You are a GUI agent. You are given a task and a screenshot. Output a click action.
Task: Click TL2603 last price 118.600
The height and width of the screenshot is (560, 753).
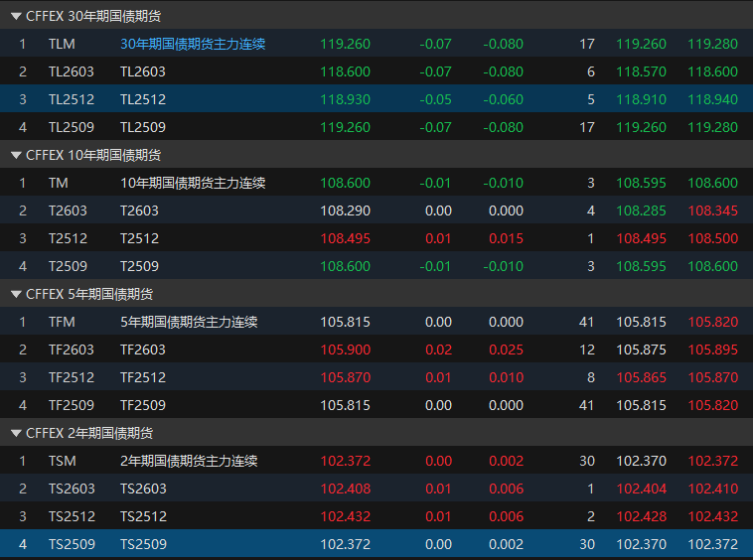point(346,71)
